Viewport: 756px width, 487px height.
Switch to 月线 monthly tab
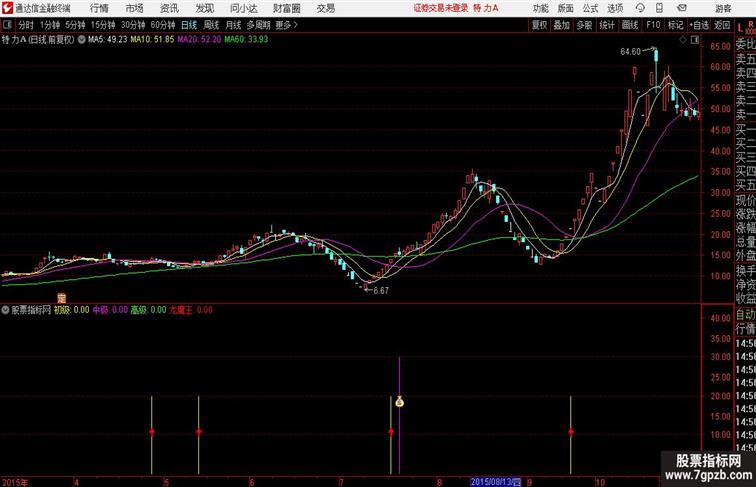233,25
